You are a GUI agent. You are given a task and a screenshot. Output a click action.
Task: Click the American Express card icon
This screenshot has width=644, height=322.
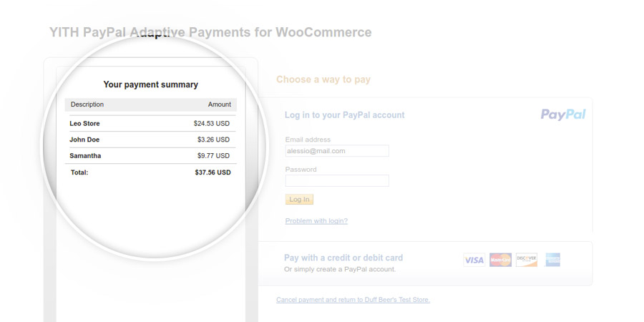coord(553,260)
